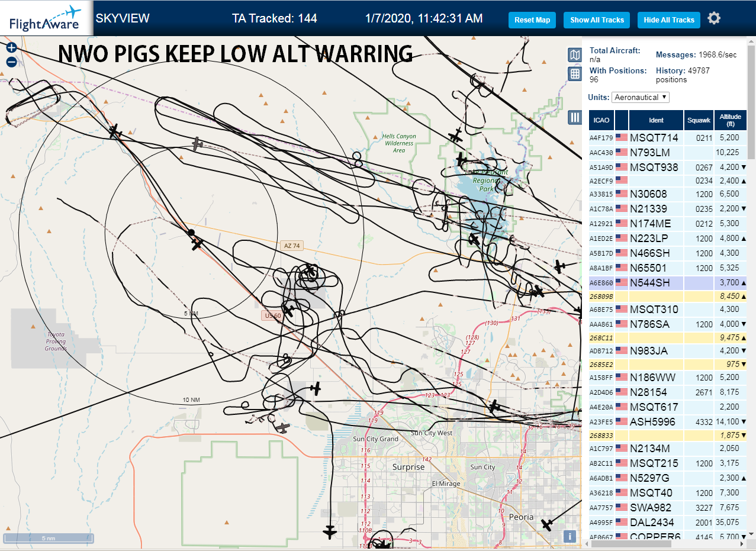Click the receiver location dot at ring center
This screenshot has width=756, height=551.
click(x=191, y=233)
